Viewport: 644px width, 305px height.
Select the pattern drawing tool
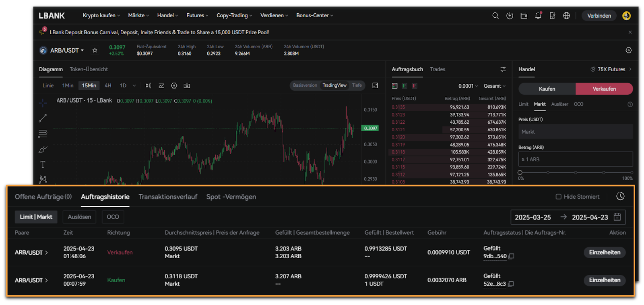[x=43, y=179]
